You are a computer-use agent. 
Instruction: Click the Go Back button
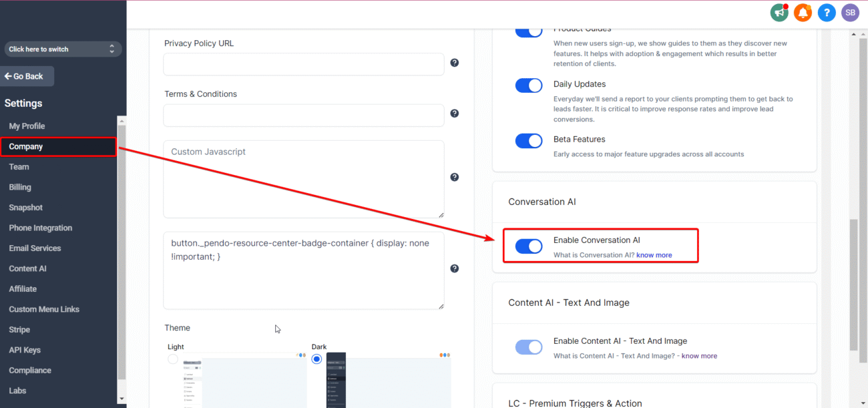pyautogui.click(x=25, y=76)
